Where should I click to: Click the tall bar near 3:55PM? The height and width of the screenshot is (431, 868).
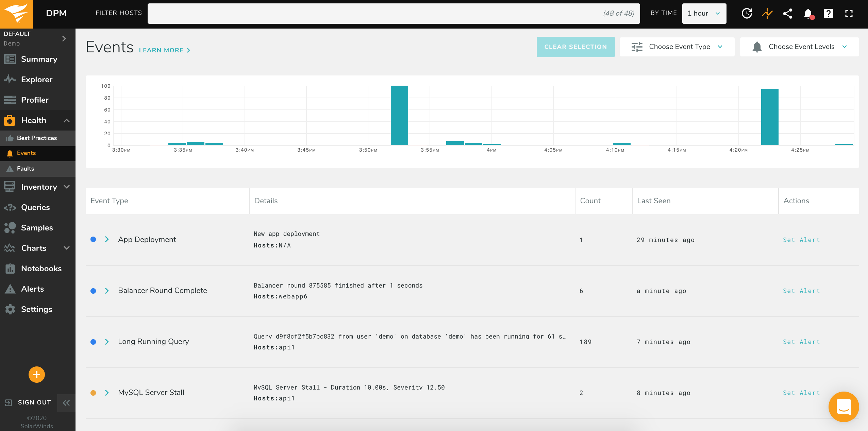[x=399, y=116]
